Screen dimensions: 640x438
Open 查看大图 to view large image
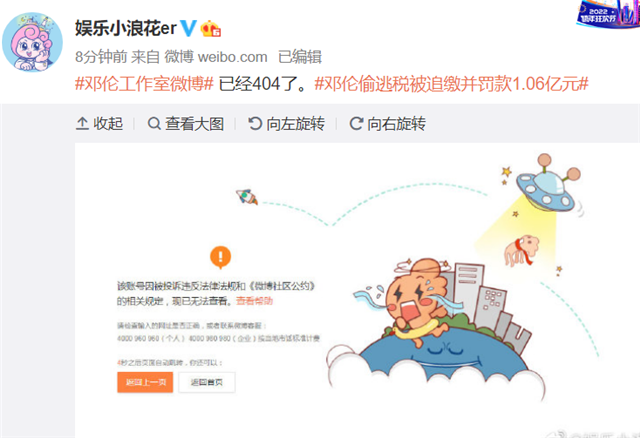click(186, 124)
